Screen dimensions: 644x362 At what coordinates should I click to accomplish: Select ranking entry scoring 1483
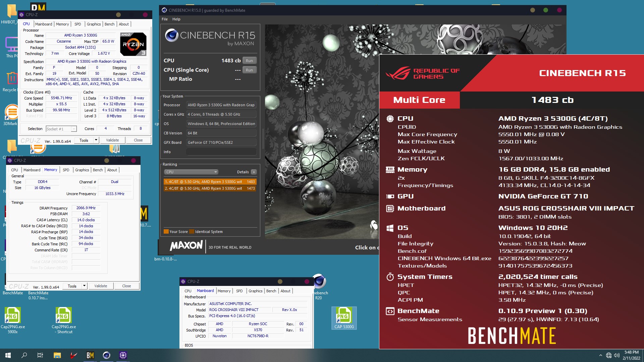(x=210, y=182)
